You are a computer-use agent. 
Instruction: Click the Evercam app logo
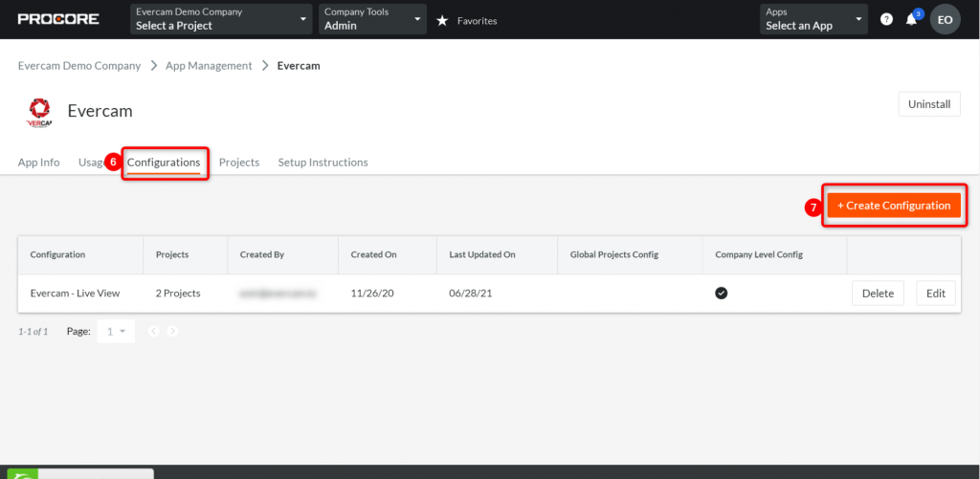38,111
